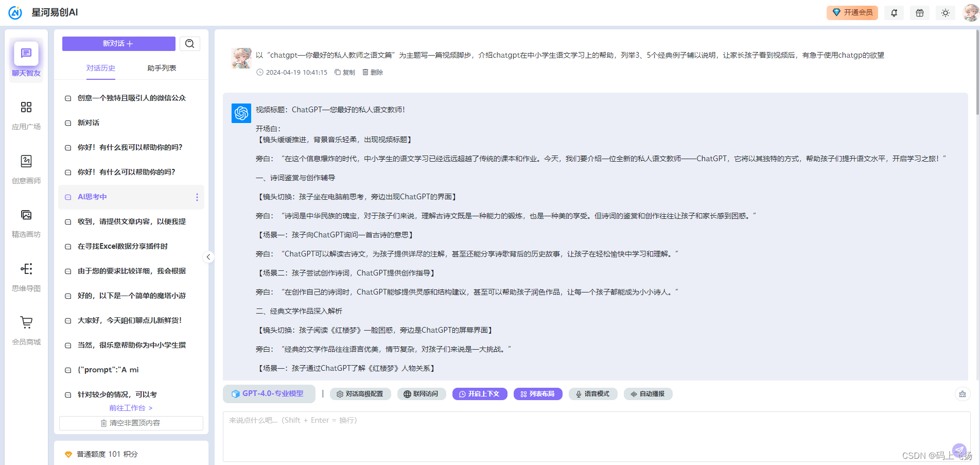Image resolution: width=980 pixels, height=465 pixels.
Task: Open conversation 你好！有什么我可以帮助你的吗?
Action: point(131,147)
